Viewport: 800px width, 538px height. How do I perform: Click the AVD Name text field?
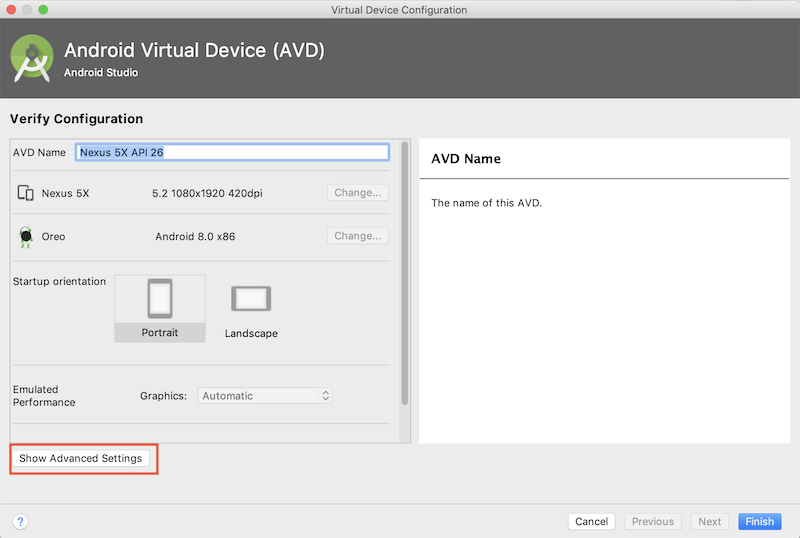232,152
